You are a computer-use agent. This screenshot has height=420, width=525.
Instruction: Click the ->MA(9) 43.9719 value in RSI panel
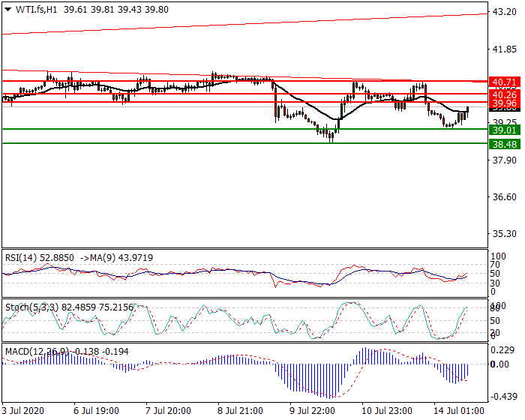pyautogui.click(x=116, y=258)
